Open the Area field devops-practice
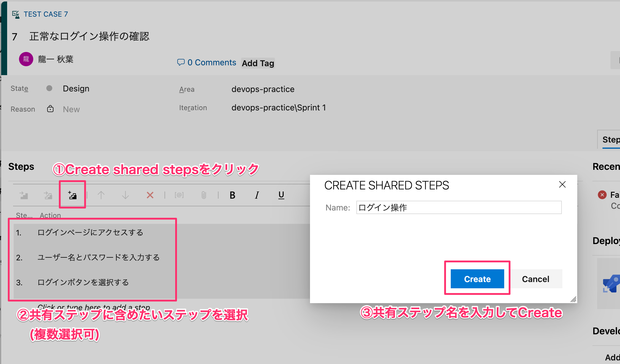 263,89
